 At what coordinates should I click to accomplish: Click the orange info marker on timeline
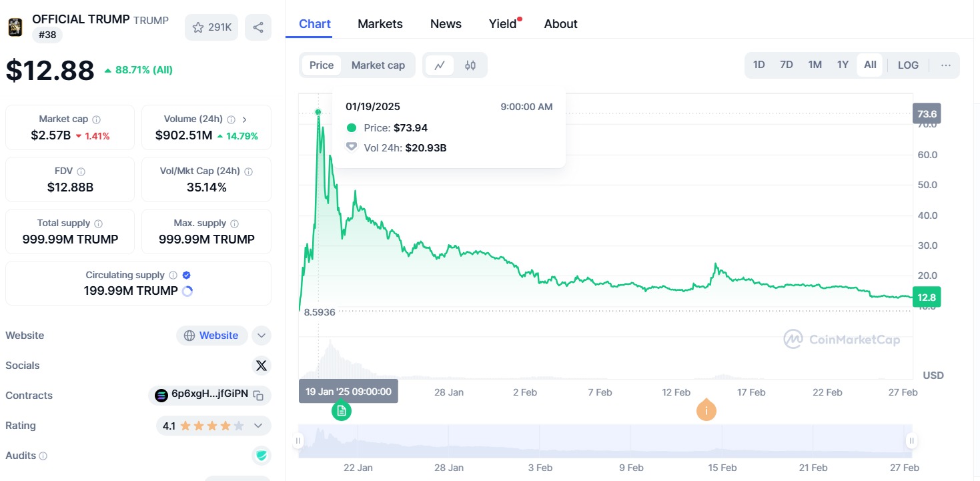706,410
